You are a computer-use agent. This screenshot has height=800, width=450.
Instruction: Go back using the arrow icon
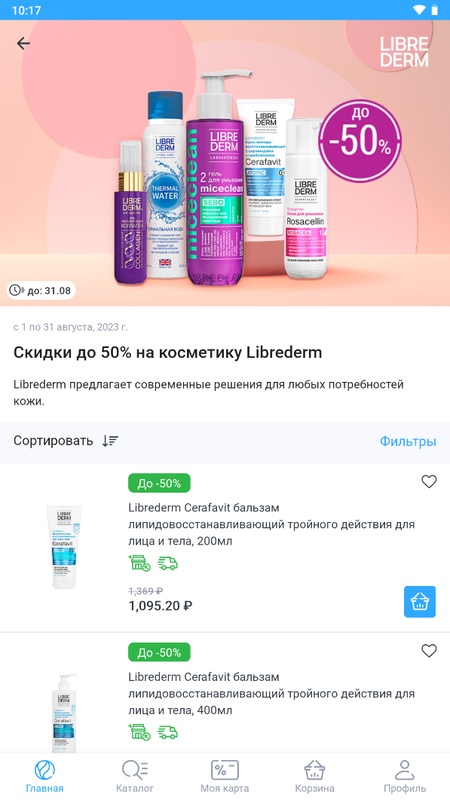click(23, 43)
